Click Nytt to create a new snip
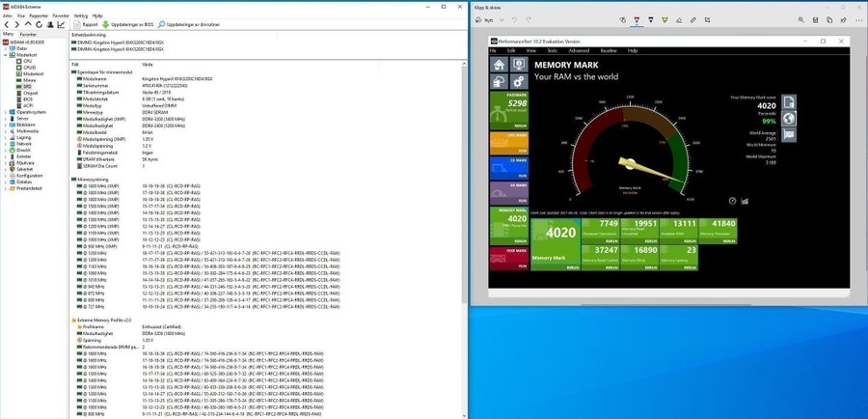Viewport: 868px width, 419px height. pyautogui.click(x=484, y=20)
